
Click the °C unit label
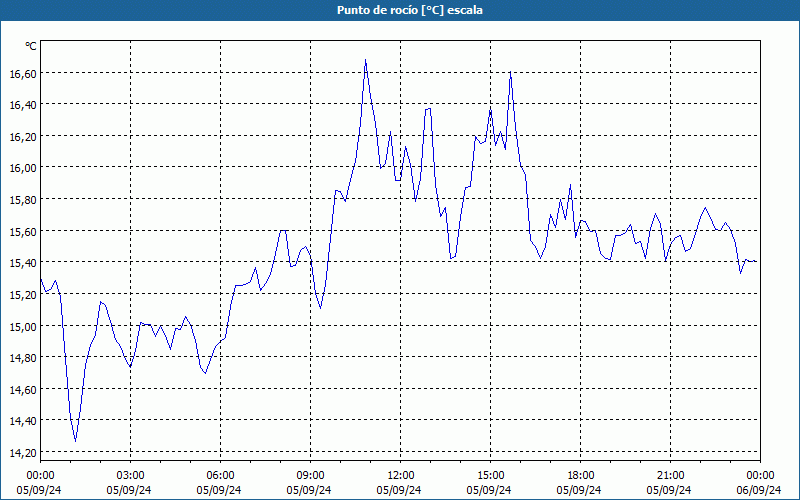pyautogui.click(x=31, y=46)
